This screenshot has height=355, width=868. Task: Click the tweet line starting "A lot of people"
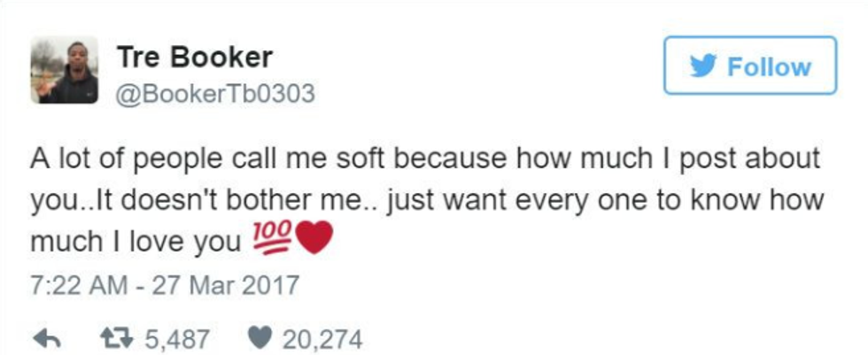425,159
